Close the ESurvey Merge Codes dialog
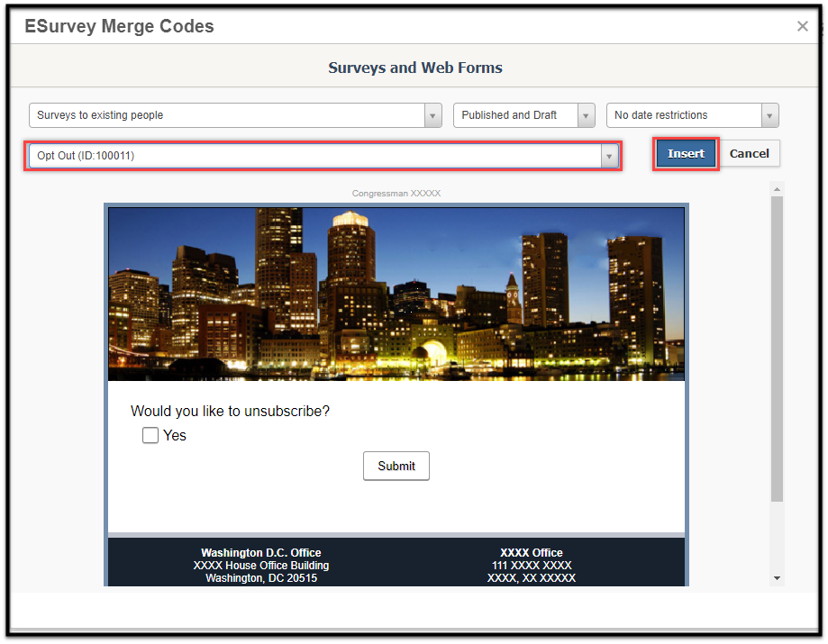This screenshot has width=828, height=644. point(802,26)
